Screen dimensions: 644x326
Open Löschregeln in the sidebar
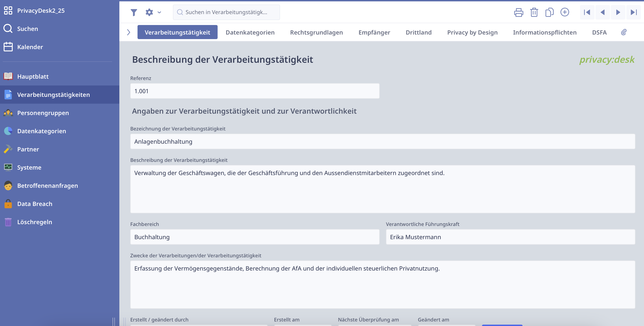point(34,222)
